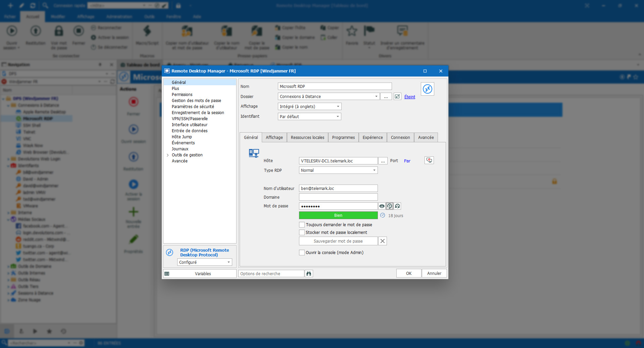Viewport: 644px width, 348px height.
Task: Click the history clock icon in bottom navigation bar
Action: coord(63,331)
